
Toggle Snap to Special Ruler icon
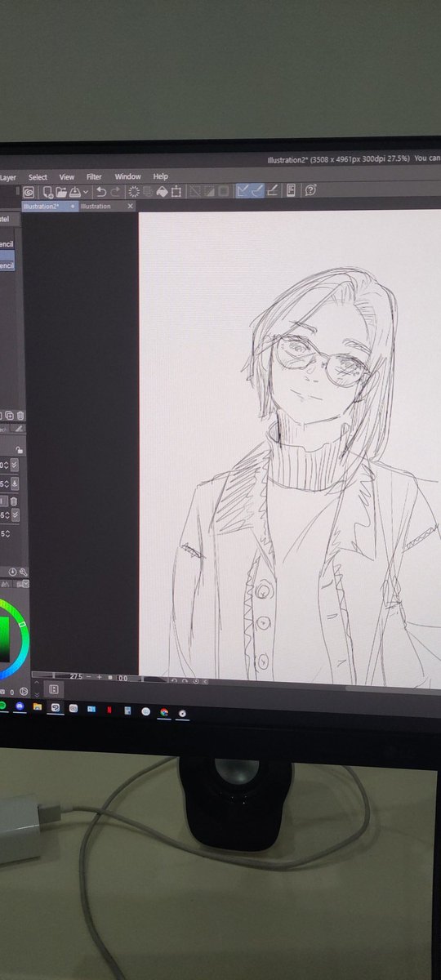[x=258, y=191]
